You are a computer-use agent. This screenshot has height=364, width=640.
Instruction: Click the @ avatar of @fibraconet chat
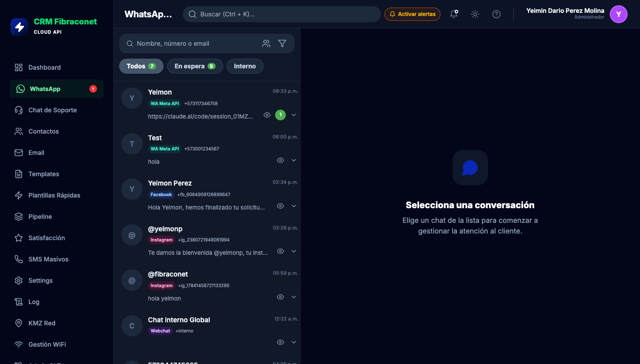pos(132,281)
